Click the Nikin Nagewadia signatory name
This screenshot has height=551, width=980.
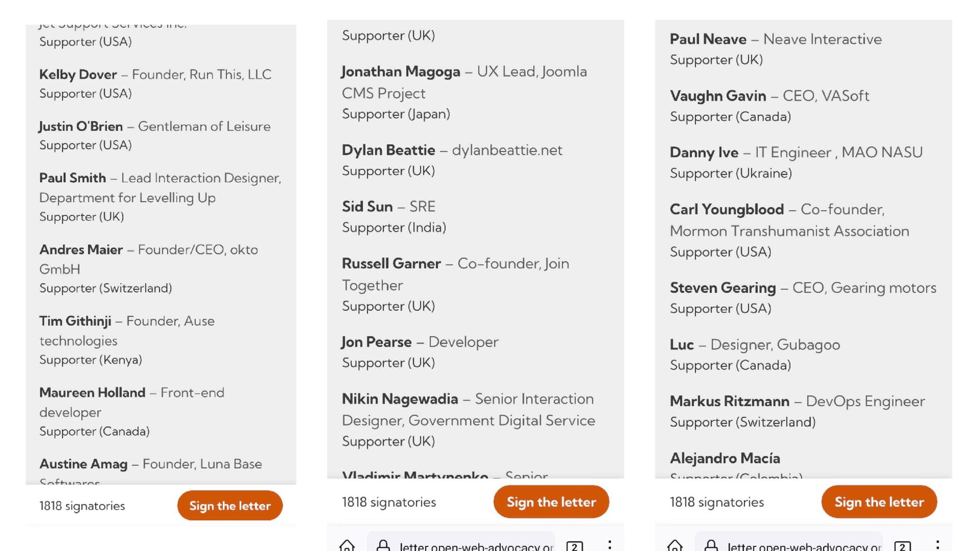coord(400,399)
